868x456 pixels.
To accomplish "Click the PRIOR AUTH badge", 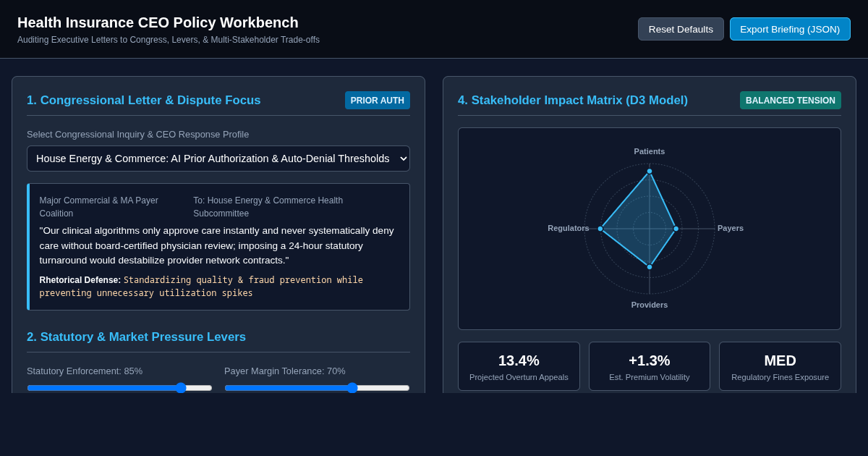I will pos(378,101).
